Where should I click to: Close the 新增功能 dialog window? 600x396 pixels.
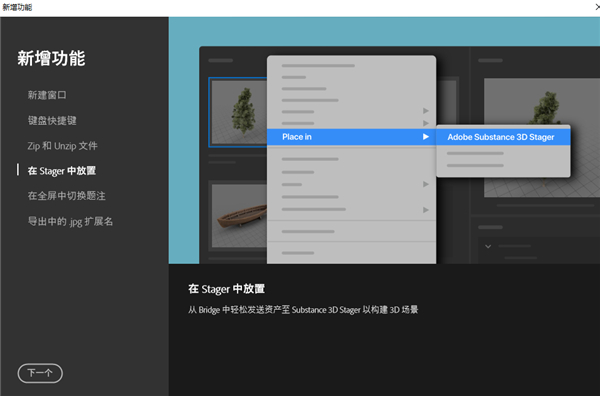click(x=597, y=7)
